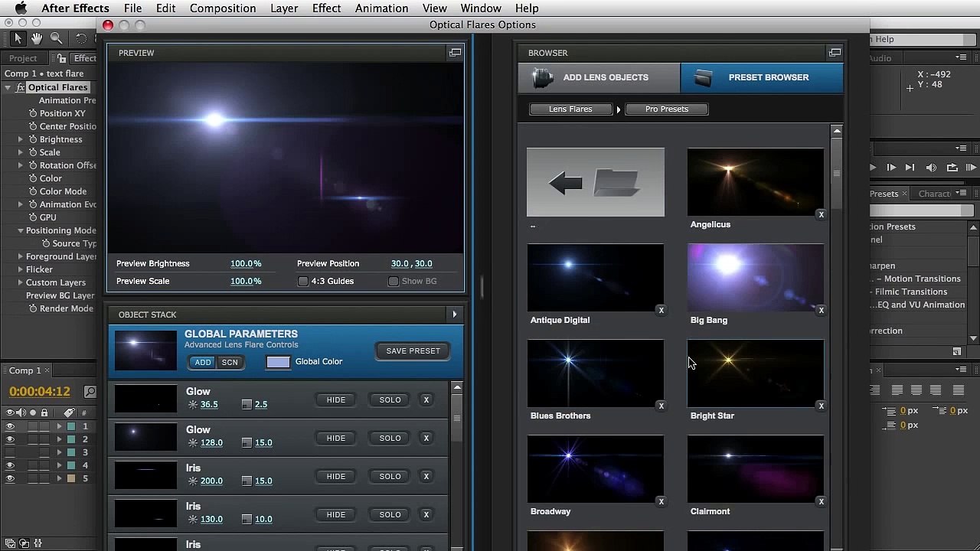Toggle visibility eye of layer 2

click(10, 439)
